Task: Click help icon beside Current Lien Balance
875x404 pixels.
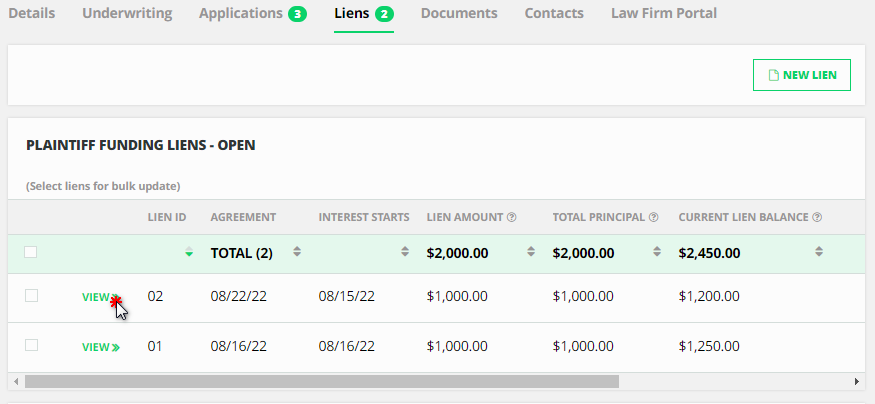Action: [817, 217]
